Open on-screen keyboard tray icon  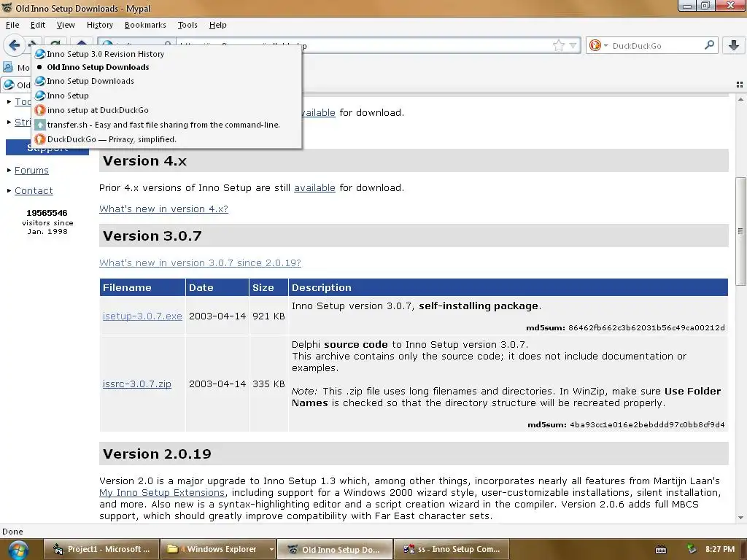coord(661,550)
